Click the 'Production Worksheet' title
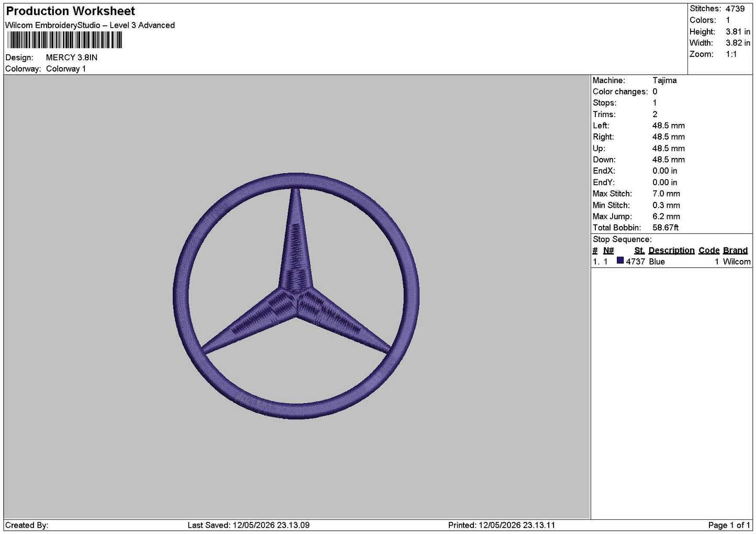Screen dimensions: 756x534 [x=71, y=11]
